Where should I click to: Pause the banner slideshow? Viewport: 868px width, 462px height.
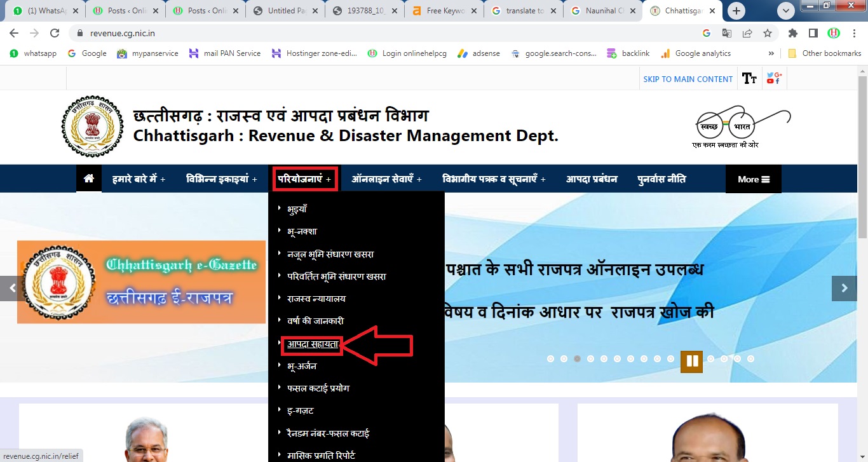click(x=692, y=362)
